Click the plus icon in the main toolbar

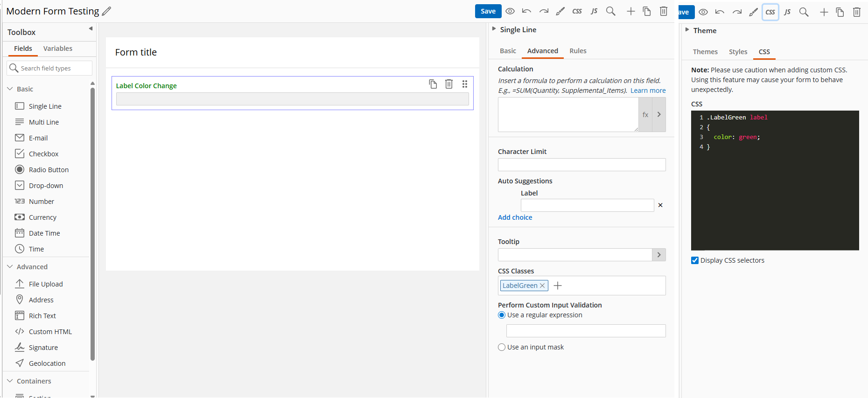click(x=630, y=11)
